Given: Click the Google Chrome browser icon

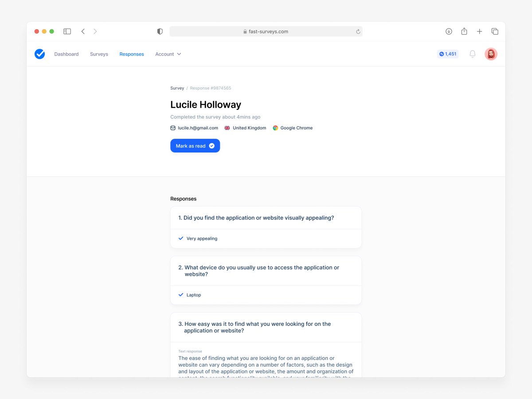Looking at the screenshot, I should (x=275, y=128).
